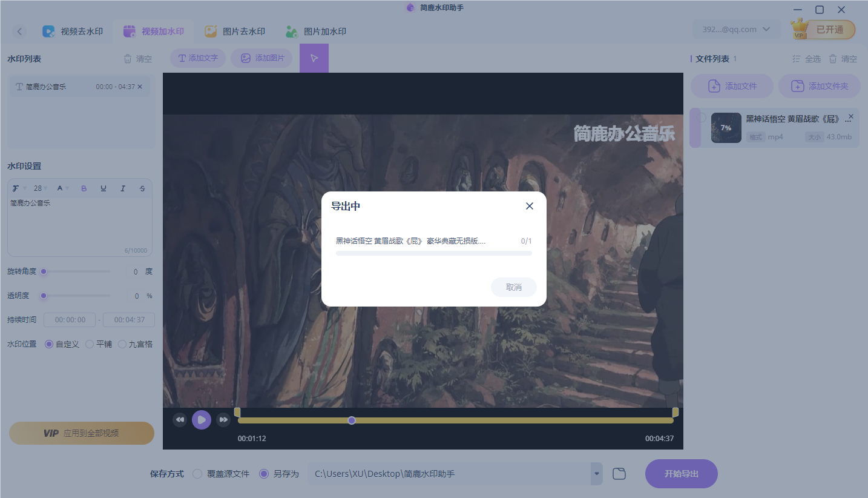This screenshot has width=868, height=498.
Task: Toggle underline on the watermark text
Action: point(104,188)
